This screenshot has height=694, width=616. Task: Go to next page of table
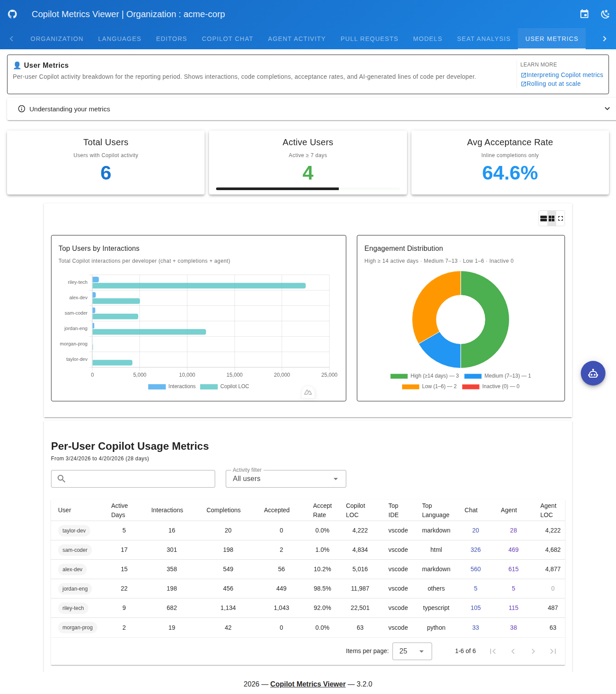533,651
